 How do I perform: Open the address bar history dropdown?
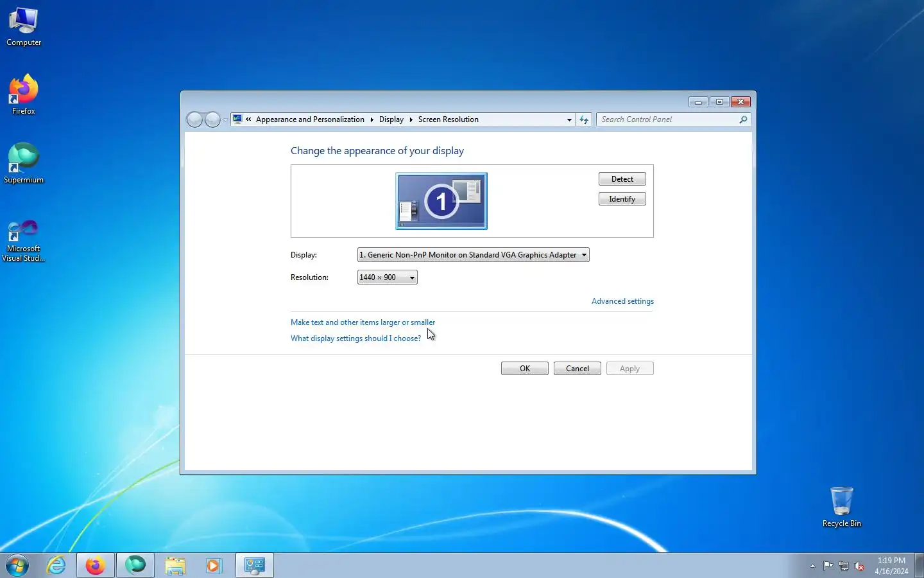tap(569, 119)
